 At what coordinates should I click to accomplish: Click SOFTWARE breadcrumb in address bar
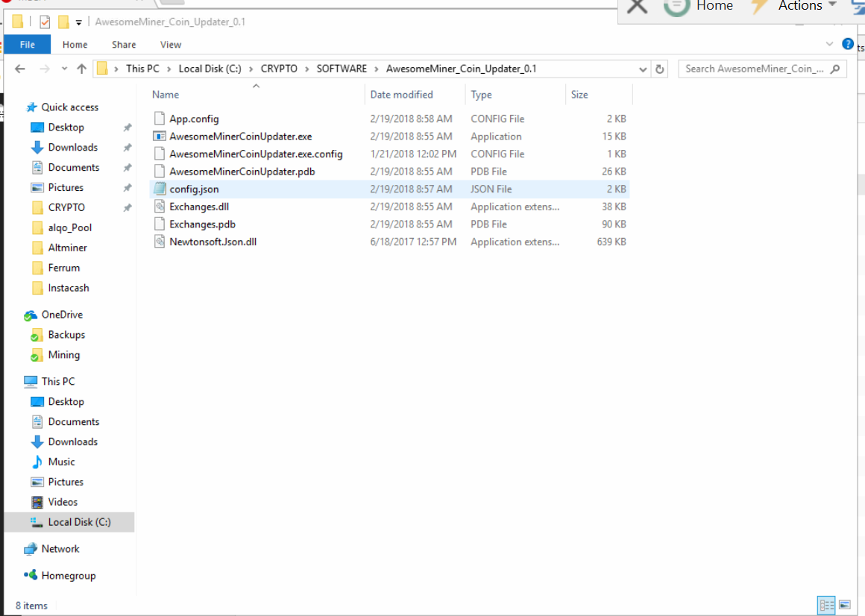(342, 69)
